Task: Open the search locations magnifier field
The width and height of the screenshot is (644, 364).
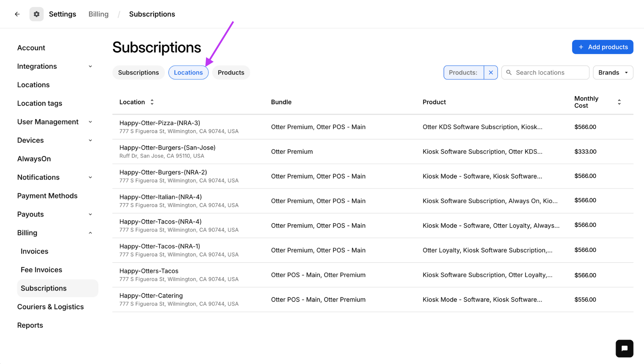Action: 509,72
